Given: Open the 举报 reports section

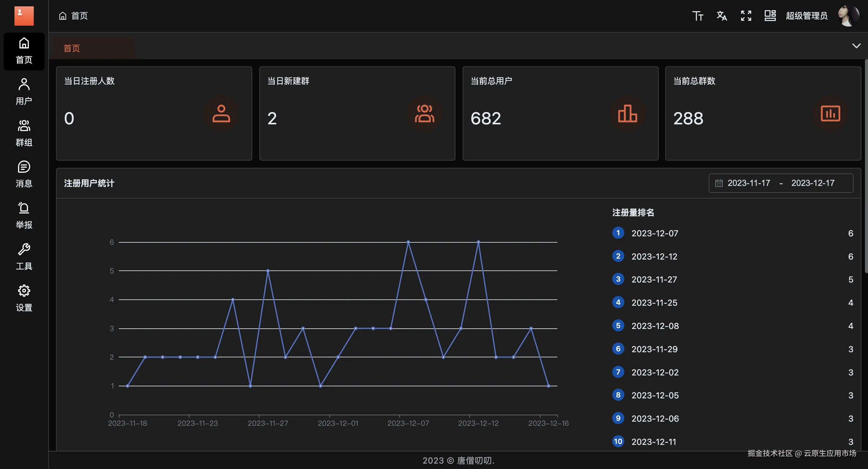Looking at the screenshot, I should [24, 215].
